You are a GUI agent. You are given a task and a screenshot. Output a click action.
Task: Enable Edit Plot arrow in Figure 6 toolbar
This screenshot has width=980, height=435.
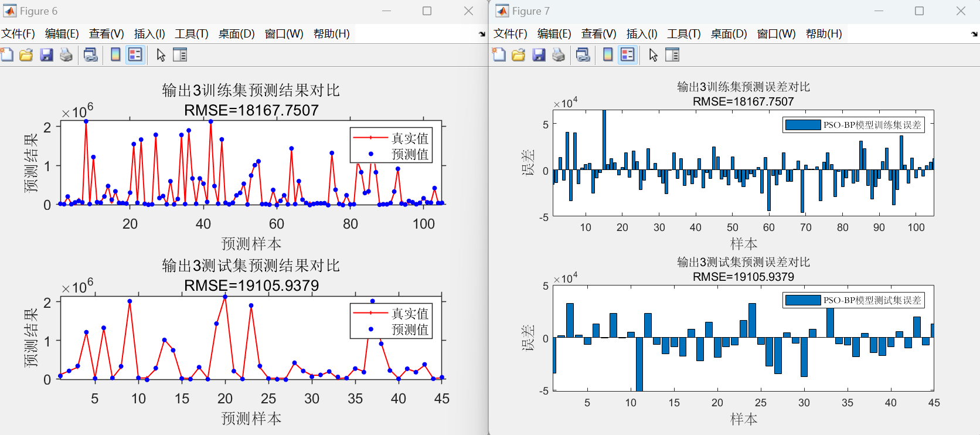[161, 55]
